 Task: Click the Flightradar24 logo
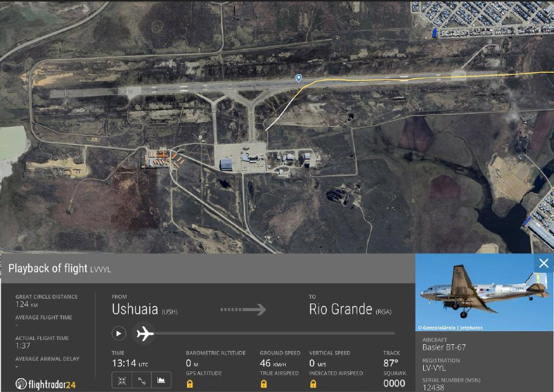point(46,383)
